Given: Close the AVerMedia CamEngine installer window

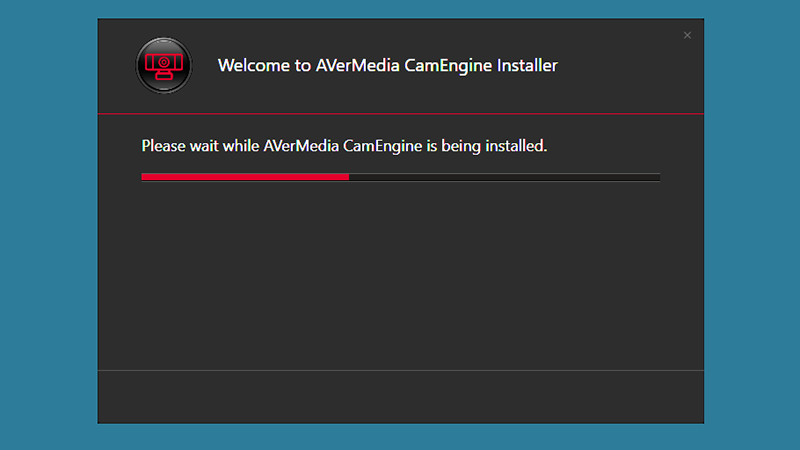Looking at the screenshot, I should (x=687, y=35).
